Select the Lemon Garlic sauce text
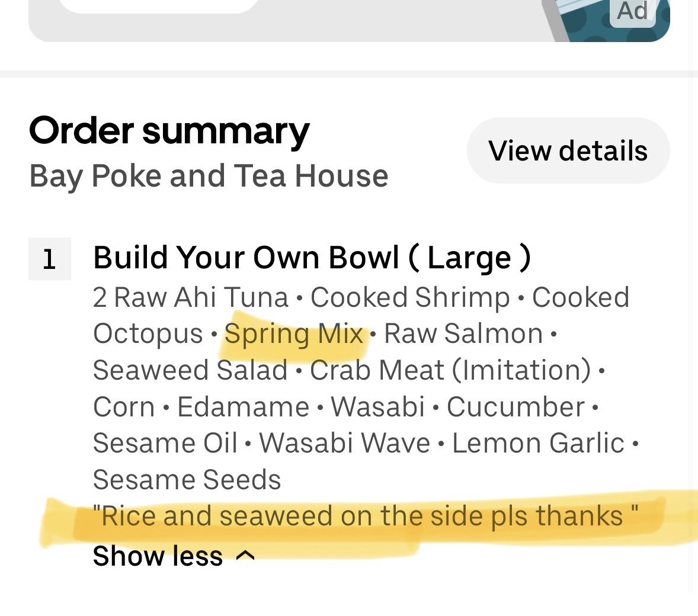The height and width of the screenshot is (616, 698). [x=538, y=443]
